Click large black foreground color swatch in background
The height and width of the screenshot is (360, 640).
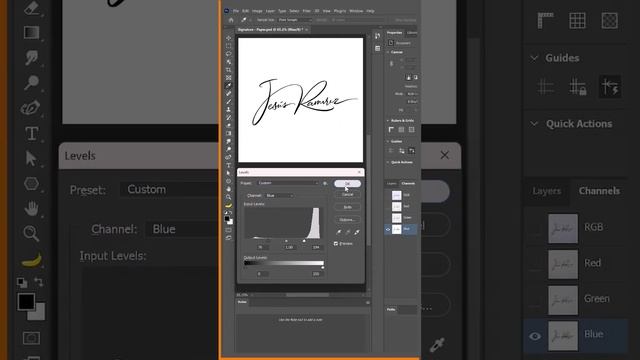click(26, 302)
